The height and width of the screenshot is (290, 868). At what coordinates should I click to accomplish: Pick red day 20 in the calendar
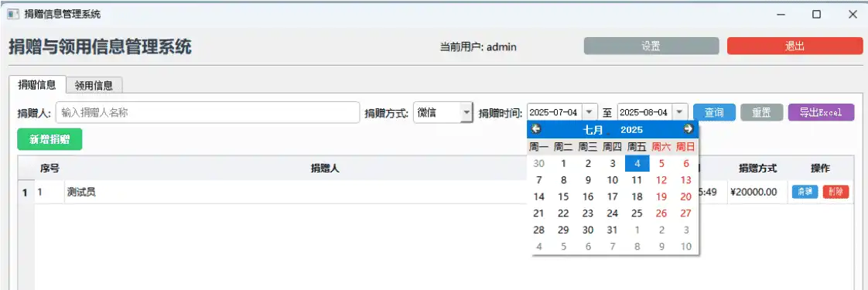tap(686, 196)
